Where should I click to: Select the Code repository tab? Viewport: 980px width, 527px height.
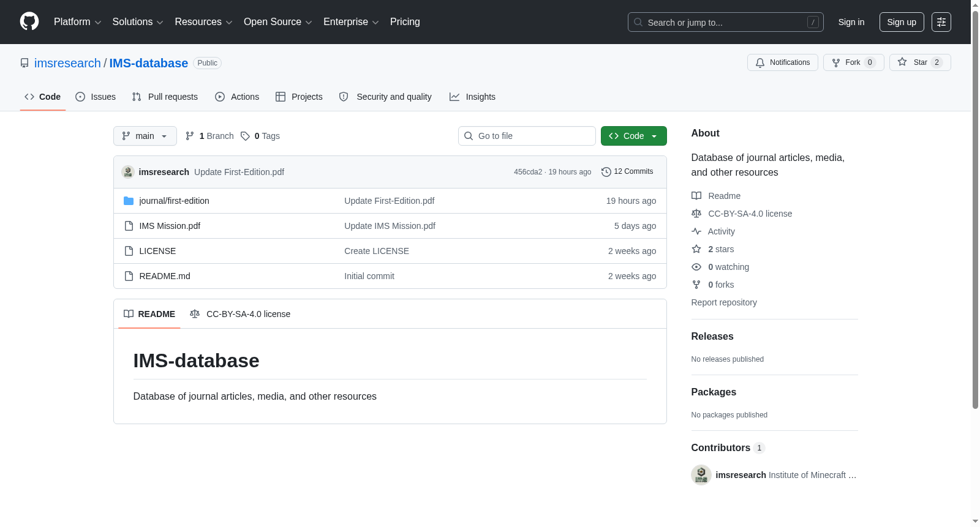[43, 97]
